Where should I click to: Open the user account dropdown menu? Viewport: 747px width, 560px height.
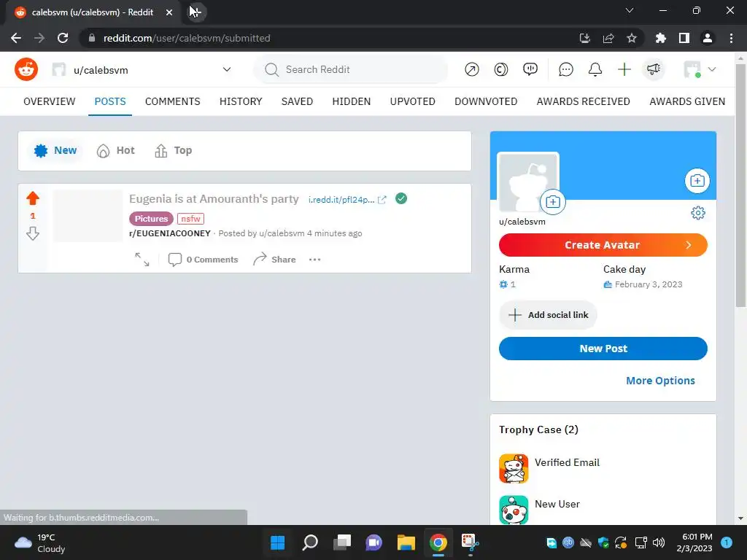point(700,69)
